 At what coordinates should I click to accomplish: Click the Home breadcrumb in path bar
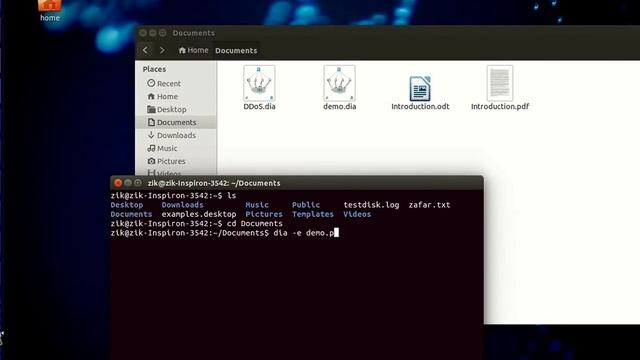pos(193,50)
